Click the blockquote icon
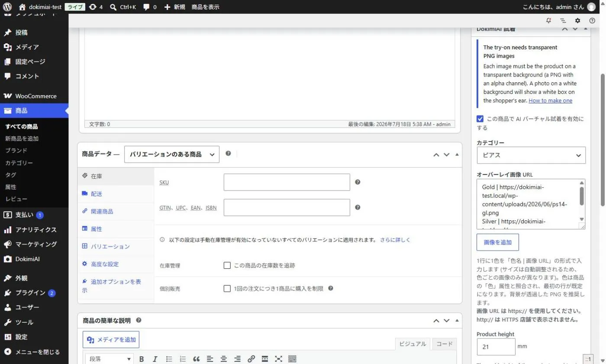This screenshot has height=364, width=606. [x=196, y=359]
